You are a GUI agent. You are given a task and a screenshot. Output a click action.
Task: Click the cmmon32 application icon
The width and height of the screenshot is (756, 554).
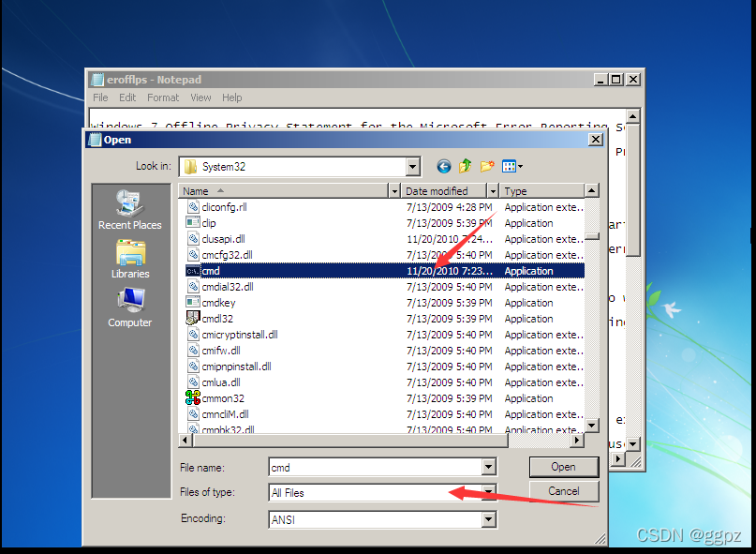(193, 397)
